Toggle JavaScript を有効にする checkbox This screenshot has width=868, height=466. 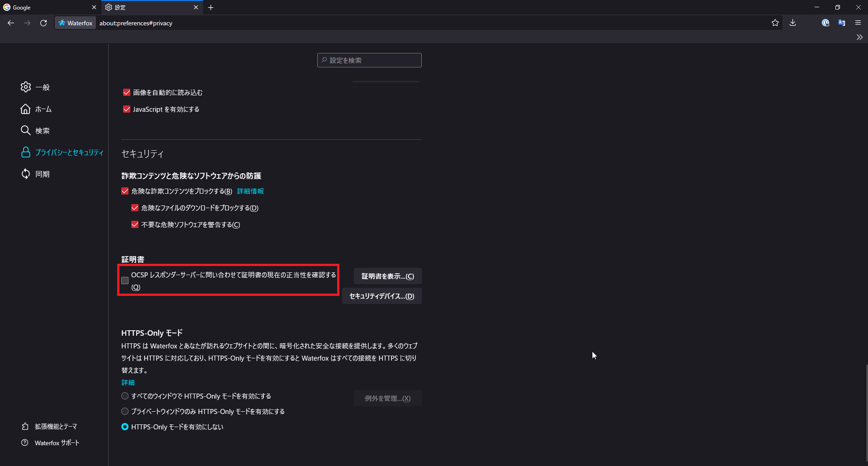pos(127,109)
